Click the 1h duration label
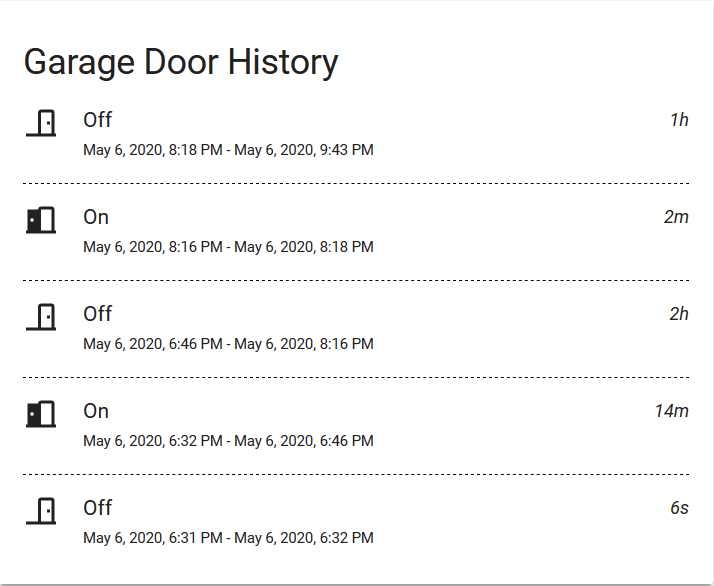 pos(679,120)
